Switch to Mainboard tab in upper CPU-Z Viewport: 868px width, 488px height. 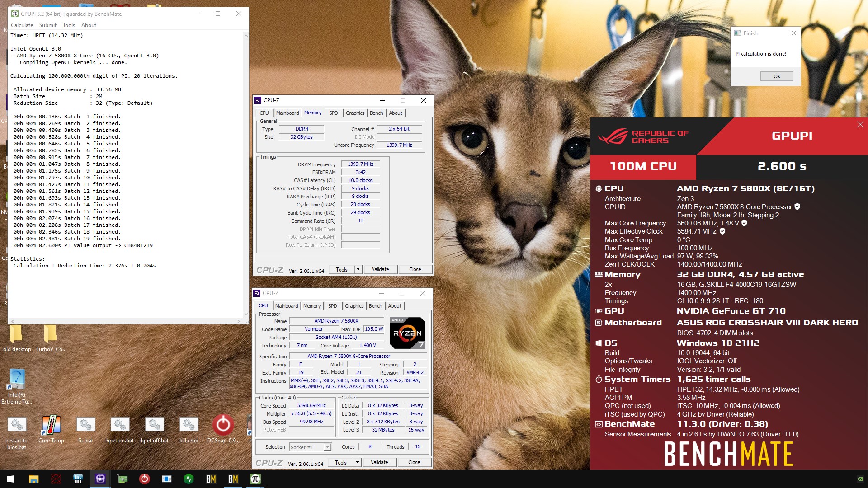click(x=287, y=113)
